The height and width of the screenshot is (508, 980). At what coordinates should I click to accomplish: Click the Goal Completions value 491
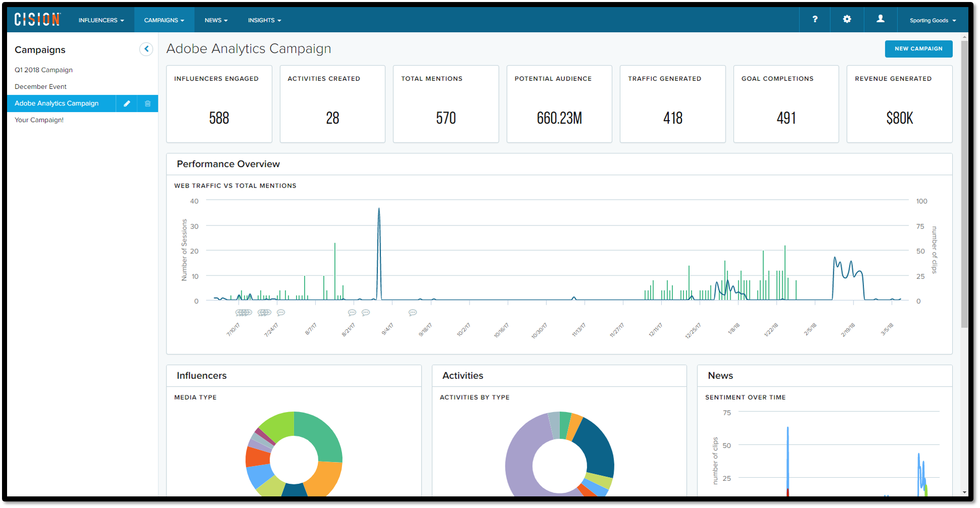786,118
